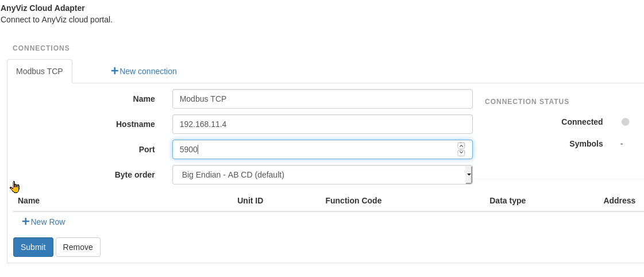The image size is (644, 277).
Task: Switch to the Modbus TCP tab
Action: (x=40, y=71)
